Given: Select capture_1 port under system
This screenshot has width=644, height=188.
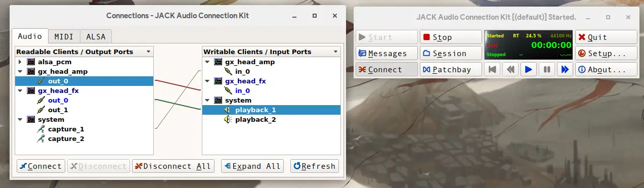Looking at the screenshot, I should [66, 129].
